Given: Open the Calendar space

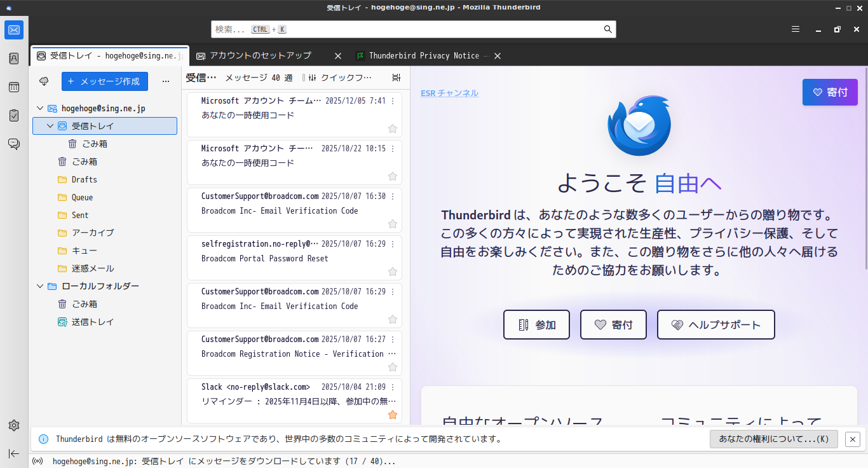Looking at the screenshot, I should [x=14, y=87].
